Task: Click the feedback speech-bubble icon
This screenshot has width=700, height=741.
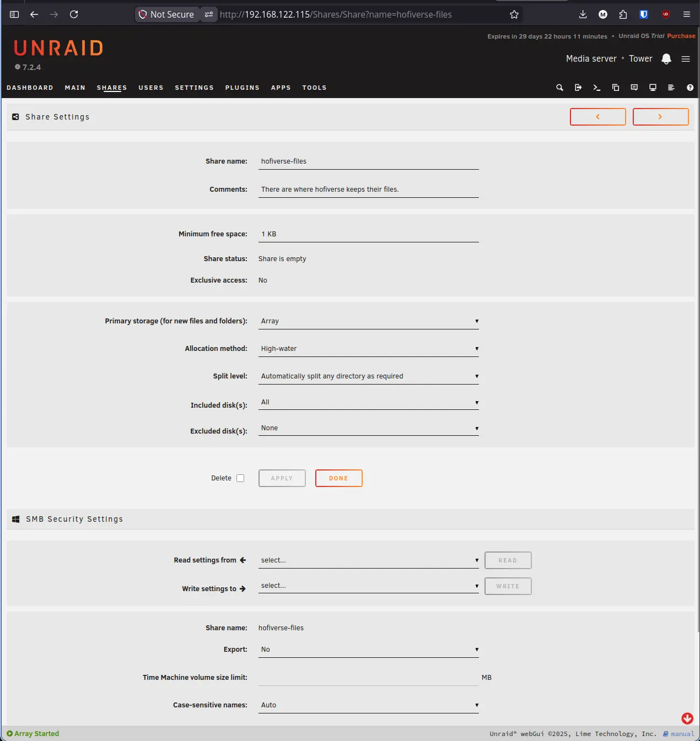Action: (634, 88)
